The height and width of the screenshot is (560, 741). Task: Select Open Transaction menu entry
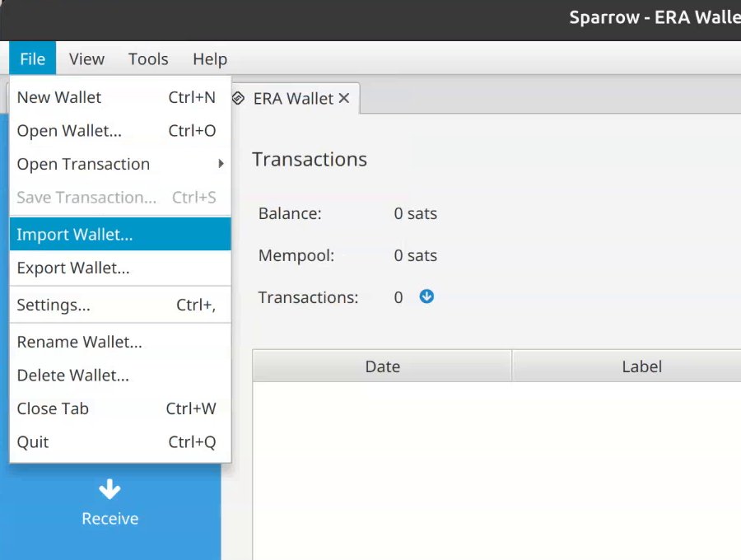120,164
